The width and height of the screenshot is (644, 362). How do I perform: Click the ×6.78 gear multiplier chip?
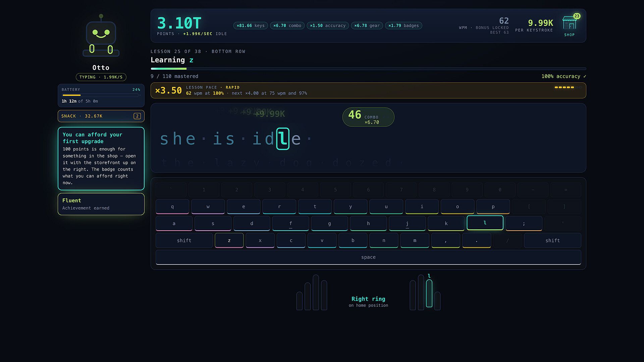pyautogui.click(x=367, y=25)
